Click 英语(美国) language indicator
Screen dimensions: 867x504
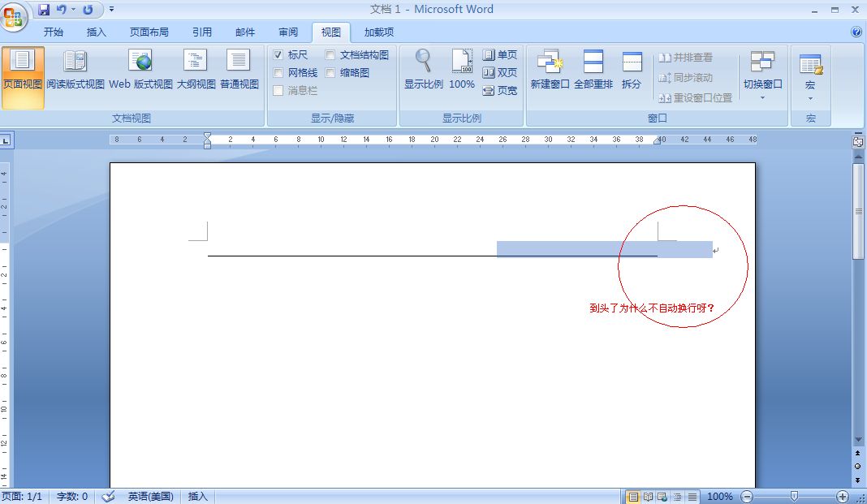pyautogui.click(x=151, y=497)
